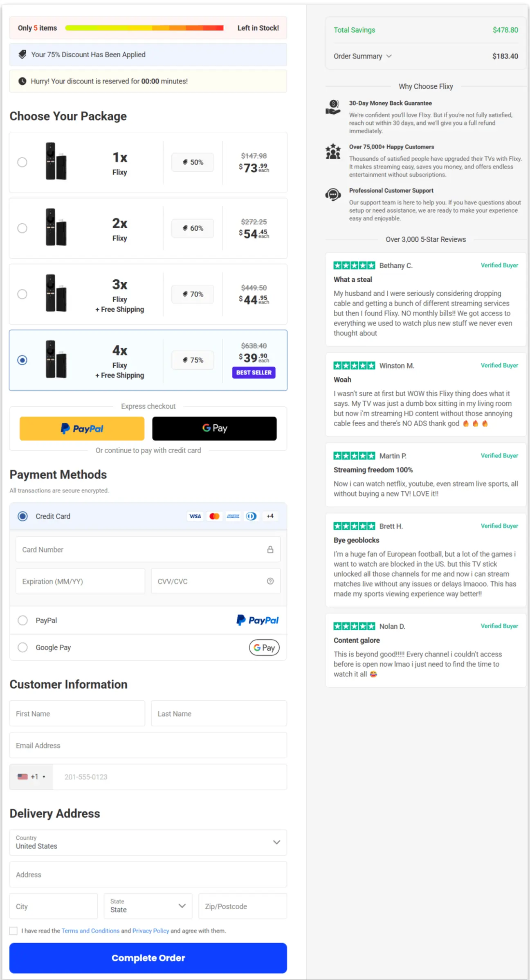Select the 1x Flixy package radio

click(22, 162)
